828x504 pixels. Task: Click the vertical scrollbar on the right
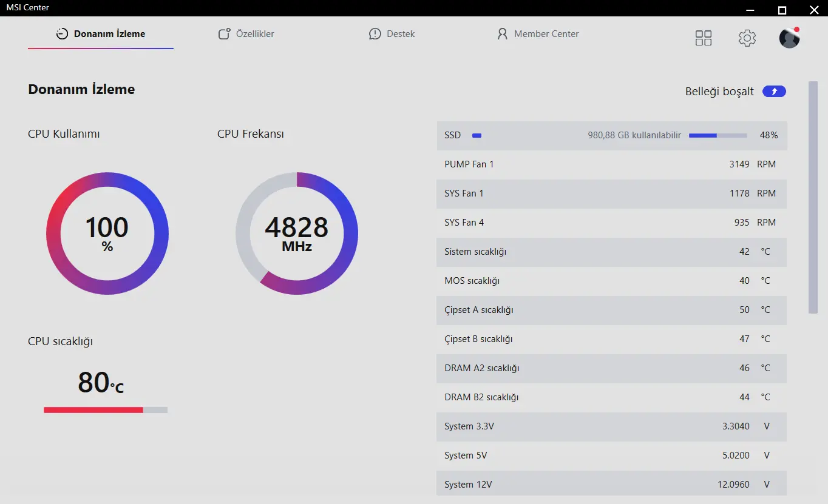[x=813, y=197]
